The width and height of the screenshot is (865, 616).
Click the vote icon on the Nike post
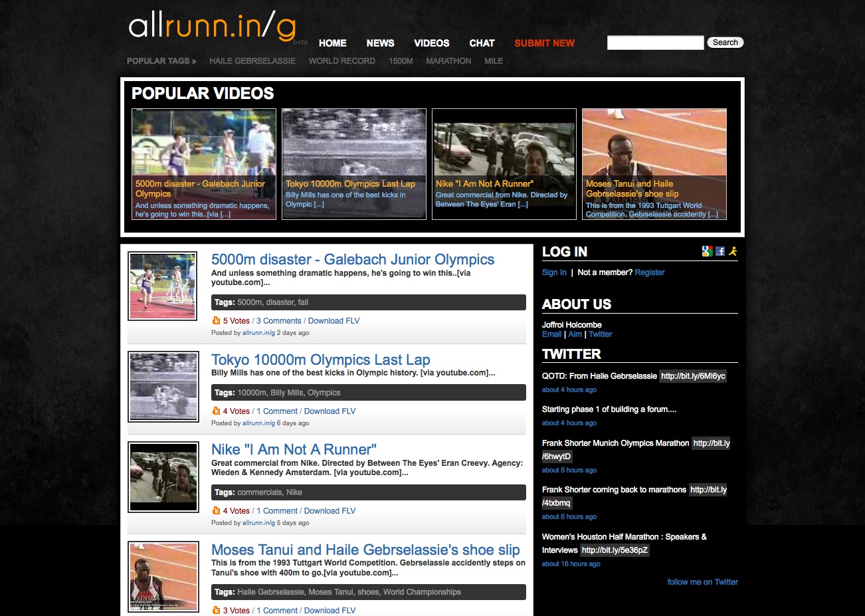tap(216, 510)
